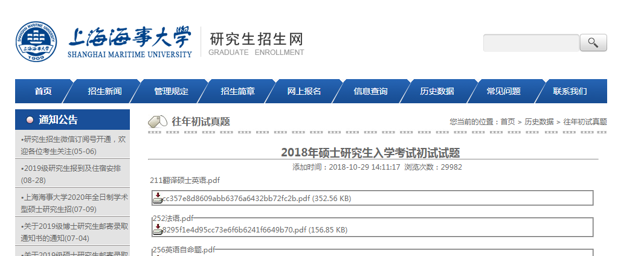Download the cc357e8d8609abb6376a6432bb72fc2b.pdf file link
Viewport: 644px width, 256px height.
coord(236,199)
